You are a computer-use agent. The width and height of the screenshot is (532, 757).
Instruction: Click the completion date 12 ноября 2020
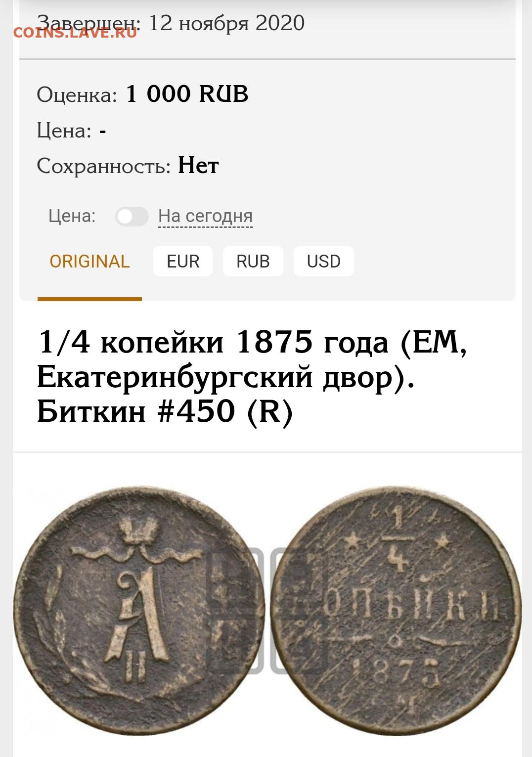pos(227,23)
